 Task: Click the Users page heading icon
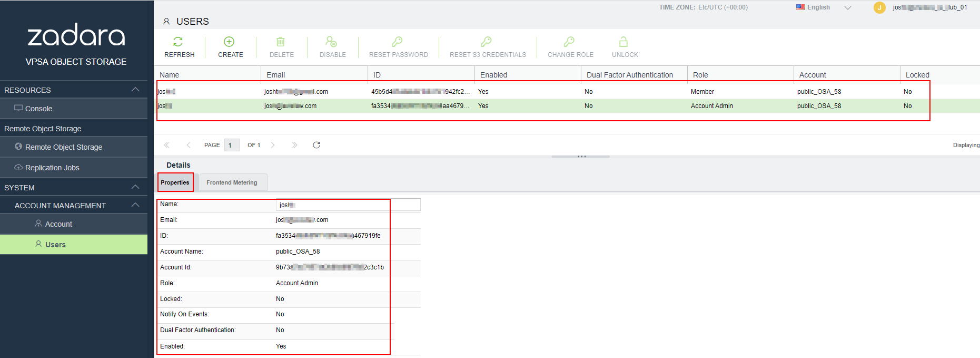click(x=166, y=22)
